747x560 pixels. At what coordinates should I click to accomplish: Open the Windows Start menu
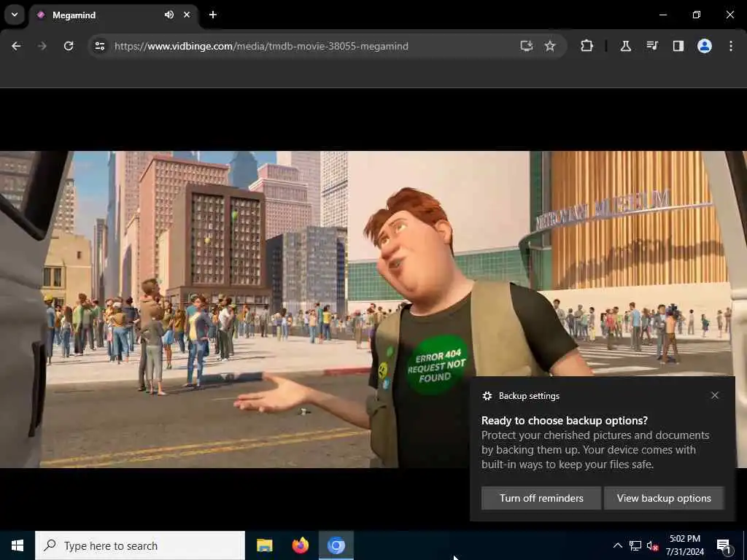[x=18, y=545]
